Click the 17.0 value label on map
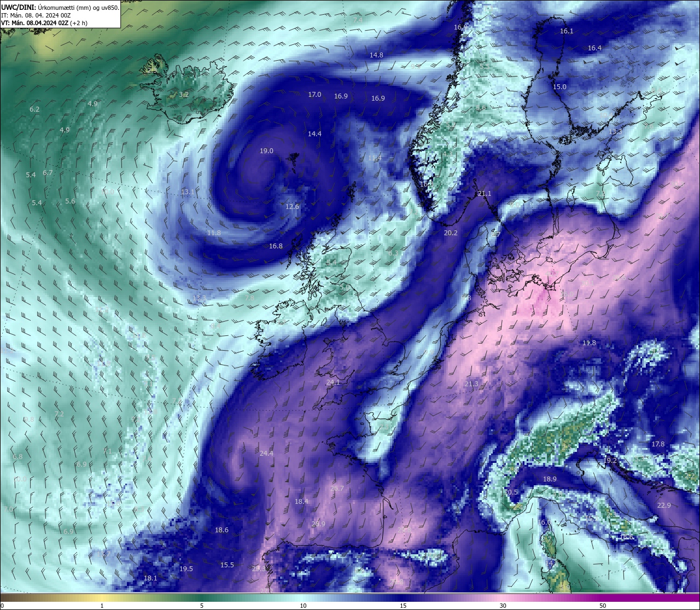Image resolution: width=700 pixels, height=610 pixels. [x=314, y=95]
